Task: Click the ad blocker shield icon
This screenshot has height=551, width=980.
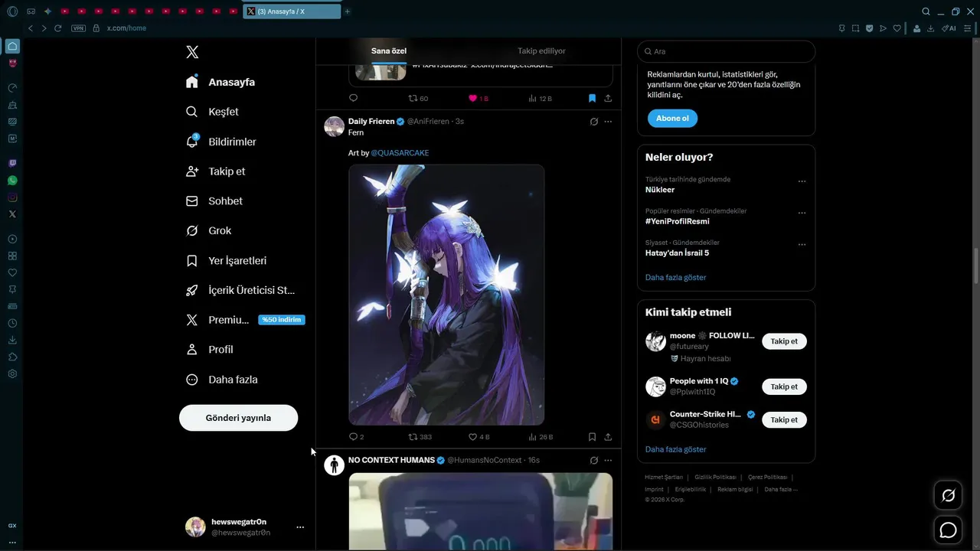Action: (869, 28)
